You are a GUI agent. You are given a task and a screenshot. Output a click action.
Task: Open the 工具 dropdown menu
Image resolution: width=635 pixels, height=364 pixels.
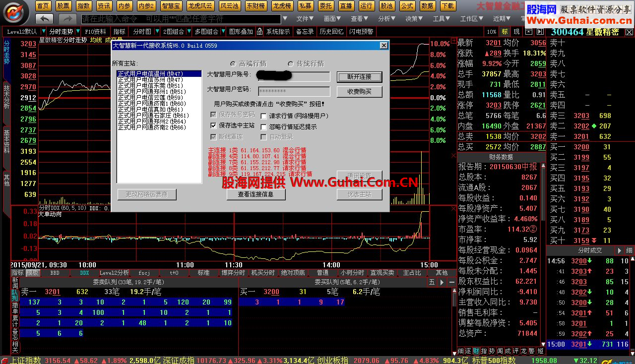tap(441, 19)
